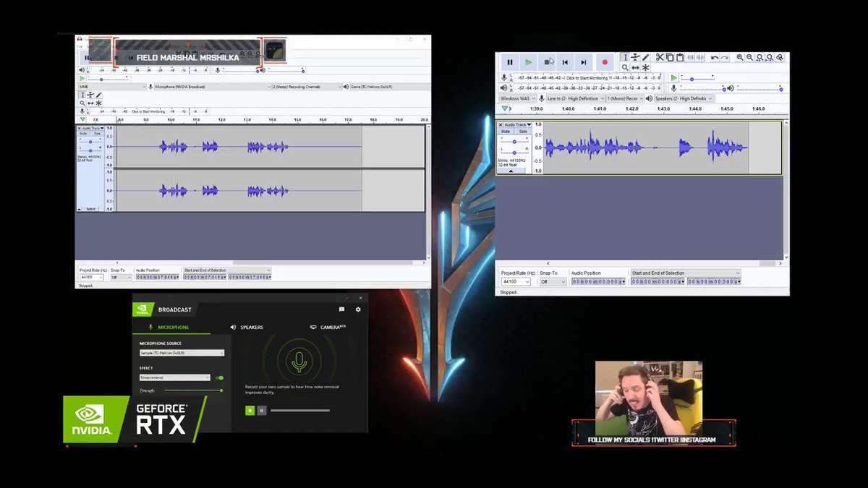Click the Cut scissors icon in right Audacity

(660, 58)
